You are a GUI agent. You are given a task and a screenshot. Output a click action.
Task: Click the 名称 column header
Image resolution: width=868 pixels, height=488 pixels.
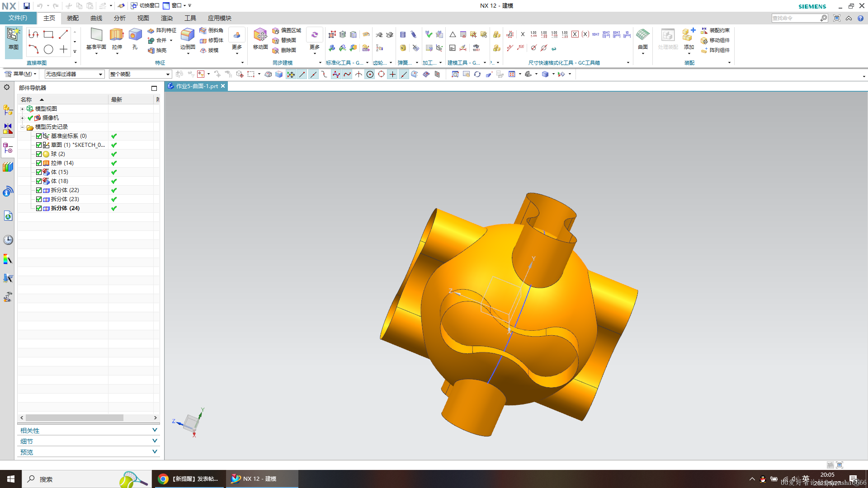[63, 99]
